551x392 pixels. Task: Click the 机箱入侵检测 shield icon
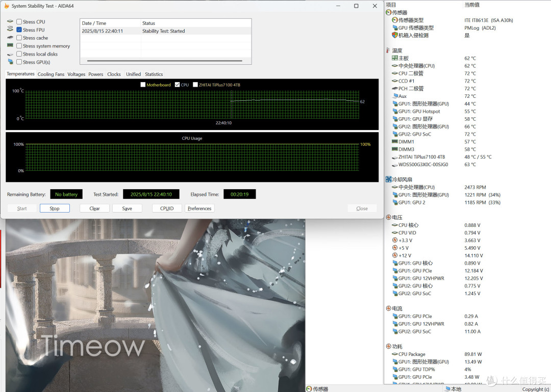coord(394,35)
